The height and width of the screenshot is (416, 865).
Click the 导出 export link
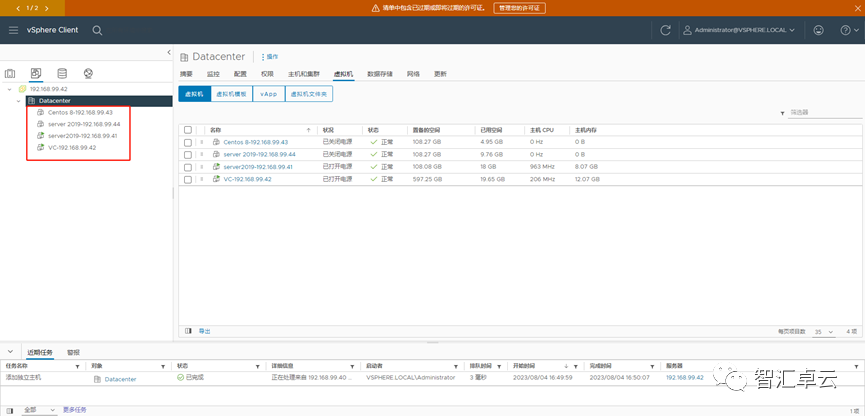click(205, 331)
